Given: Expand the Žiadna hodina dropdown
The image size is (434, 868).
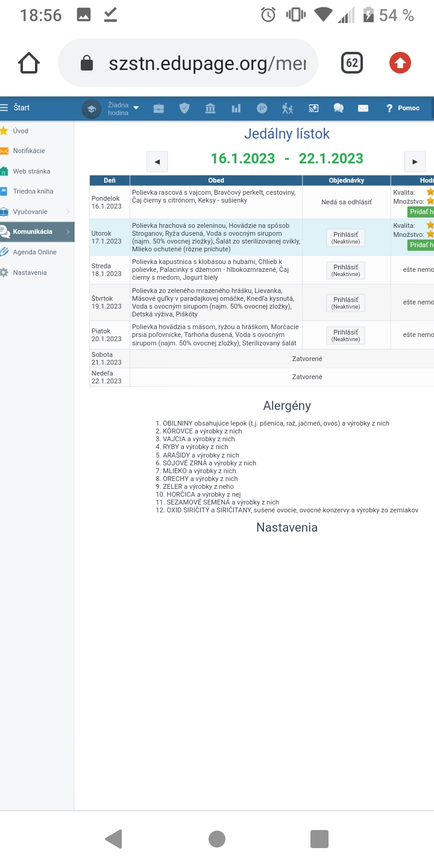Looking at the screenshot, I should pyautogui.click(x=122, y=108).
